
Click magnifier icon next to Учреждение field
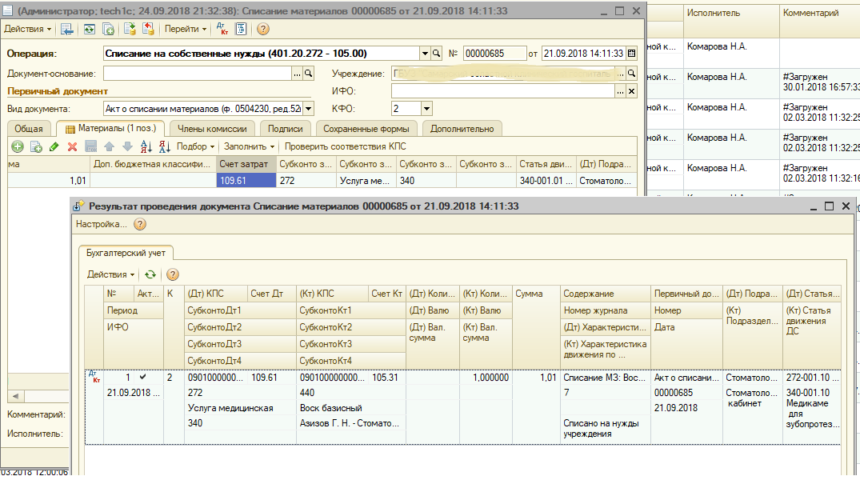point(631,74)
